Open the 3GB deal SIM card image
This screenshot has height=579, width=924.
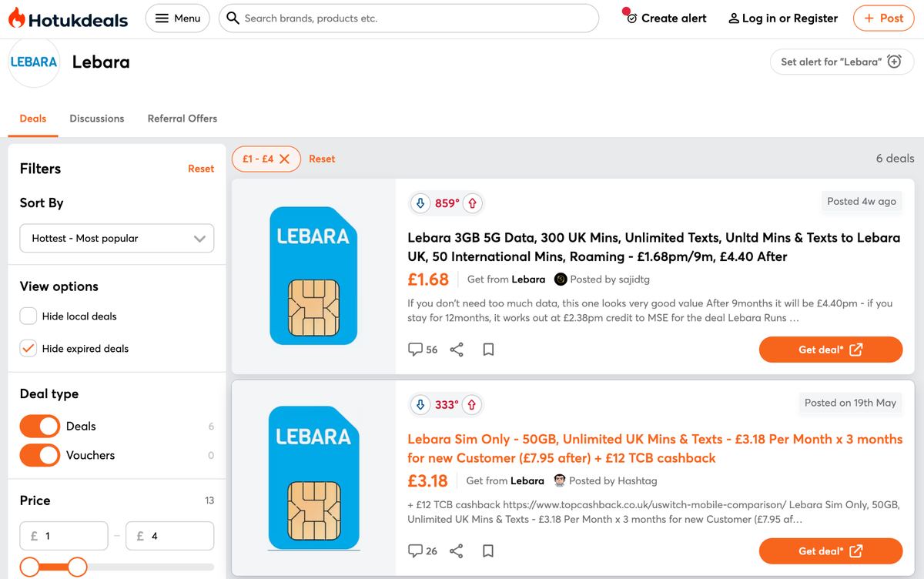coord(313,276)
